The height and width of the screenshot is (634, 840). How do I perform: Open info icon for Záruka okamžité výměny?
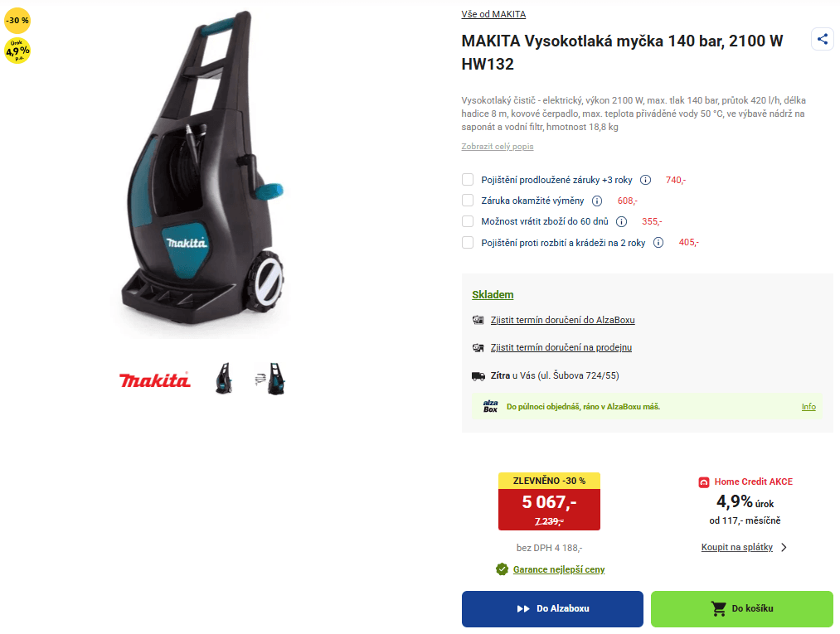pyautogui.click(x=597, y=201)
